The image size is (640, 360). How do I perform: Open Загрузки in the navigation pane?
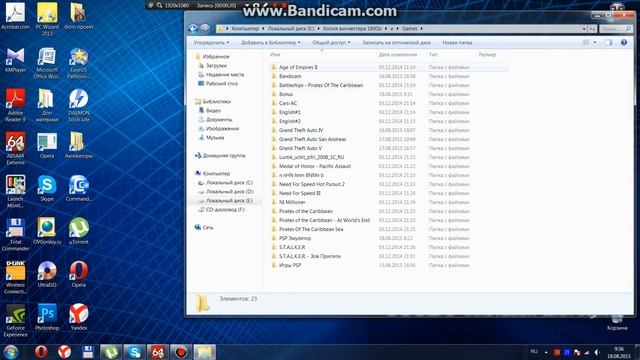(216, 65)
